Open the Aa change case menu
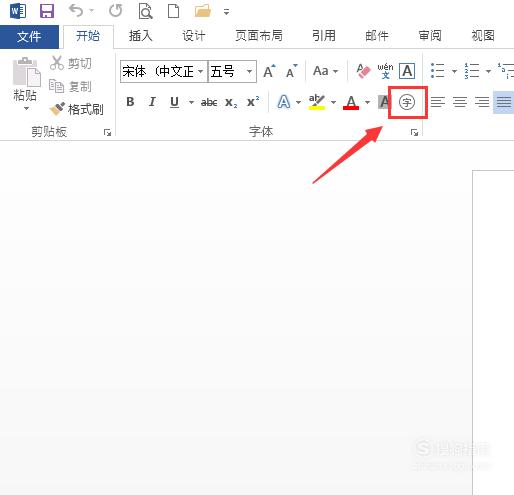The width and height of the screenshot is (514, 495). 326,71
